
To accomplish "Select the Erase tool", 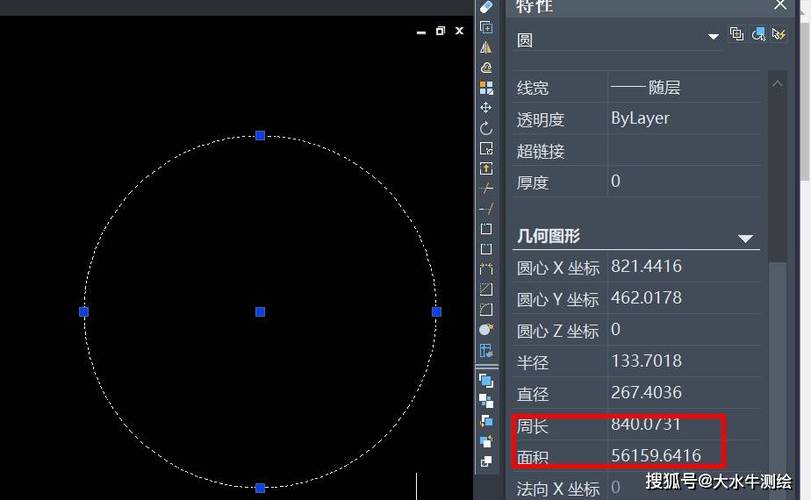I will (x=486, y=7).
